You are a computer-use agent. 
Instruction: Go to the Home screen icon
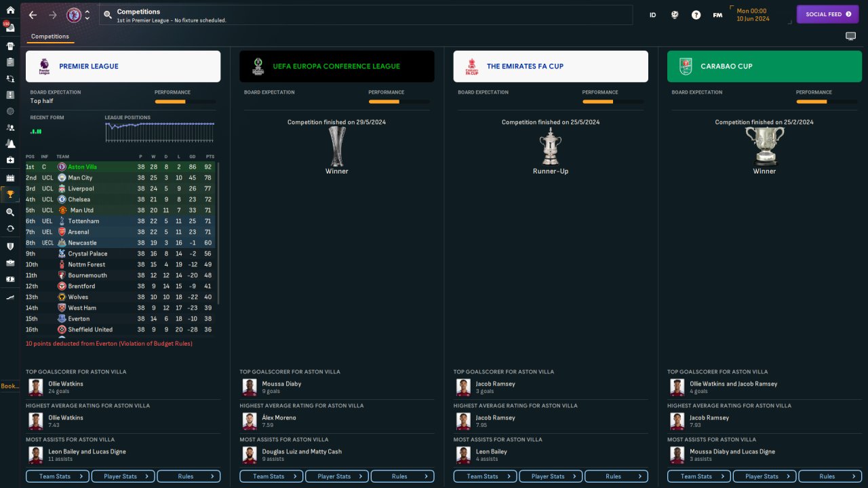[x=10, y=10]
